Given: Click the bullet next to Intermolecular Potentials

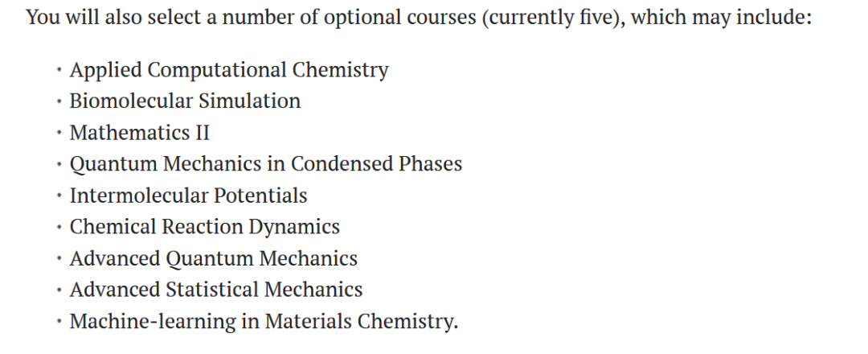Looking at the screenshot, I should pyautogui.click(x=58, y=196).
